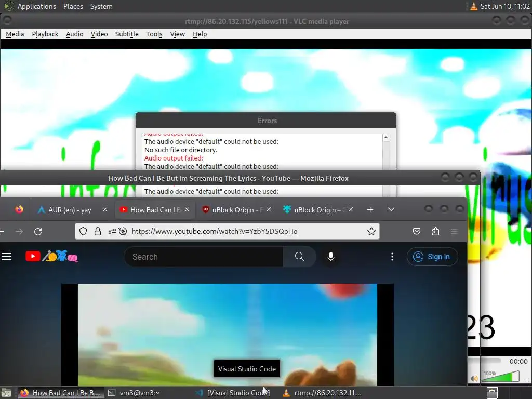Click the VLC cone tray icon

pyautogui.click(x=473, y=6)
